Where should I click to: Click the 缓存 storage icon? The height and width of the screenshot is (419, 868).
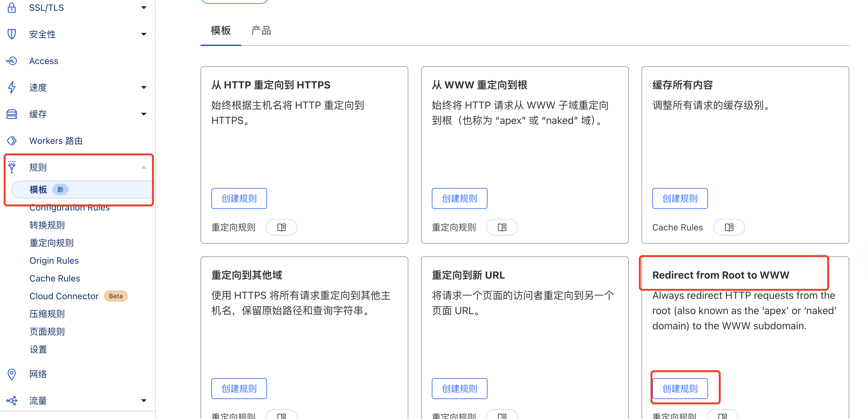(x=12, y=114)
